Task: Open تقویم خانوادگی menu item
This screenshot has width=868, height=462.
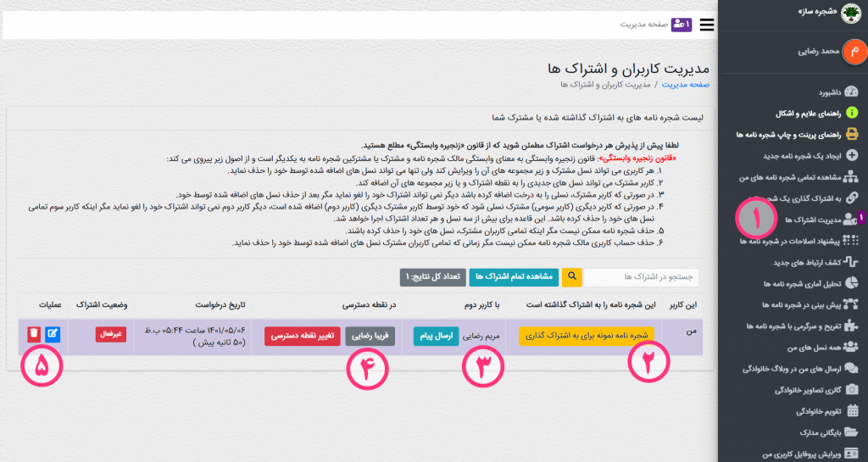Action: pyautogui.click(x=819, y=411)
